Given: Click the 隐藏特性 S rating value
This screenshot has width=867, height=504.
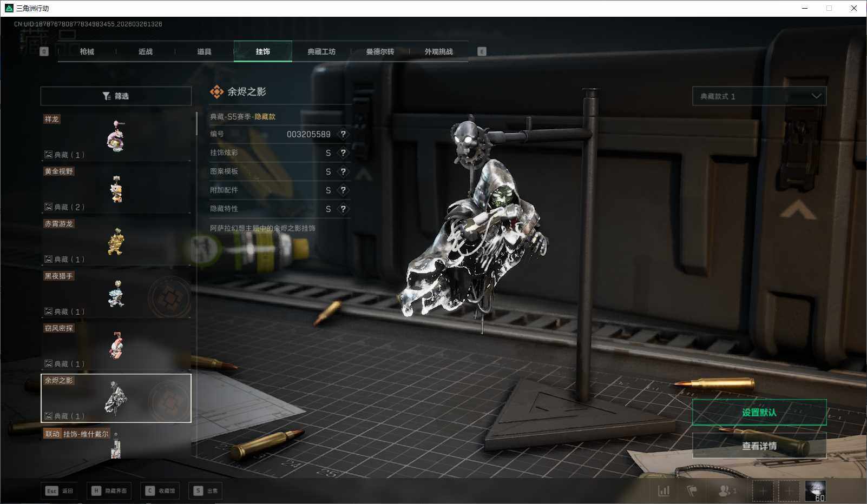Looking at the screenshot, I should tap(328, 209).
